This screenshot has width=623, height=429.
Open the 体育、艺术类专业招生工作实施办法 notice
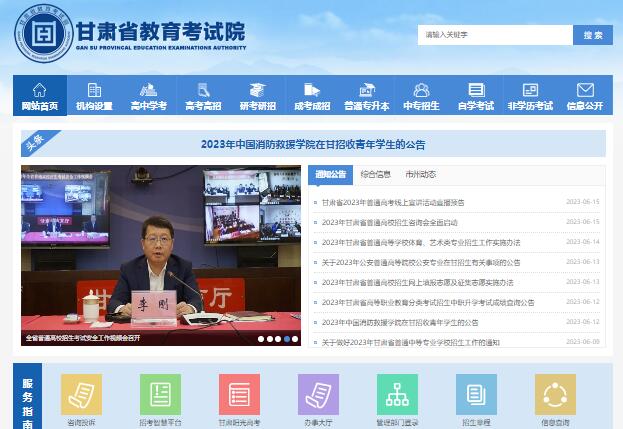tap(421, 242)
